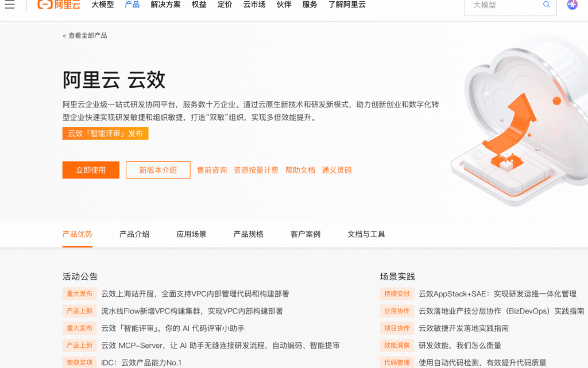Open 云效AppStack+SAE practice article
The width and height of the screenshot is (588, 368).
tap(497, 294)
